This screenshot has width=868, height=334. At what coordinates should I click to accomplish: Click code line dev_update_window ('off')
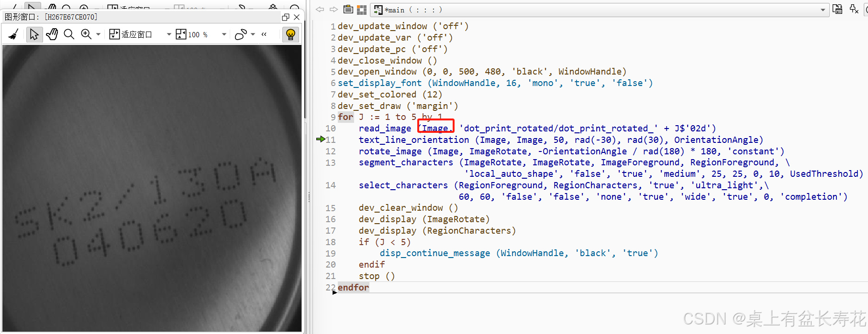[x=403, y=26]
